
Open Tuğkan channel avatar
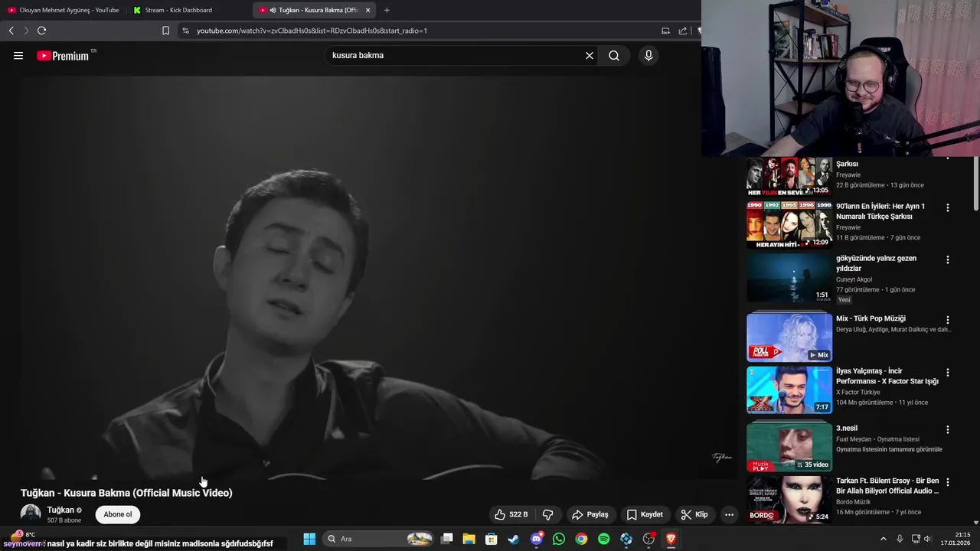tap(31, 514)
